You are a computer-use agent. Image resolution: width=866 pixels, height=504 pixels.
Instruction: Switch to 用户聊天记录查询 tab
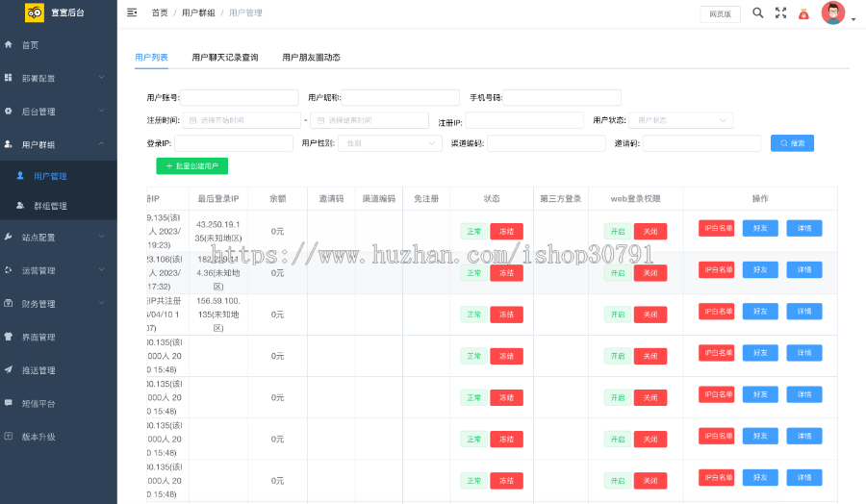point(225,58)
